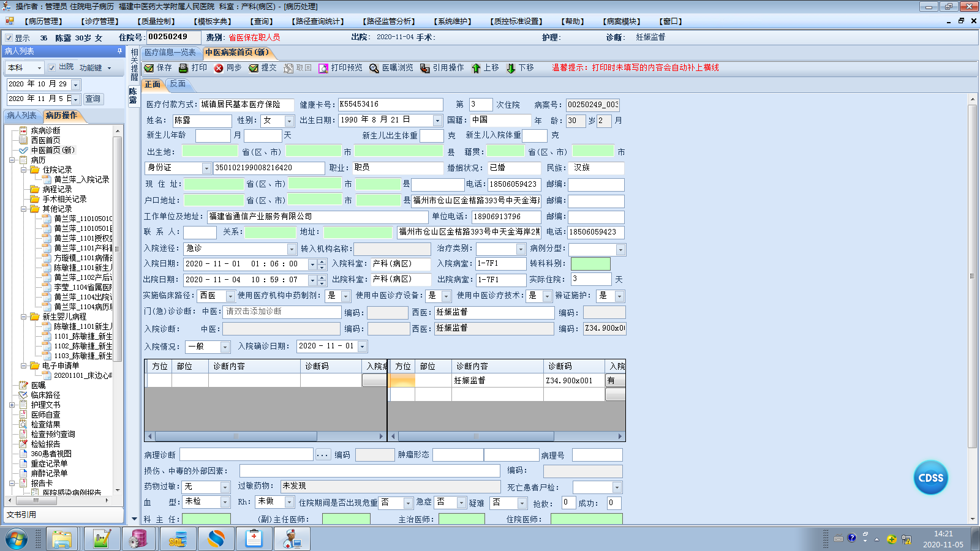Viewport: 980px width, 551px height.
Task: Click the green 上移 up arrow
Action: coord(476,68)
